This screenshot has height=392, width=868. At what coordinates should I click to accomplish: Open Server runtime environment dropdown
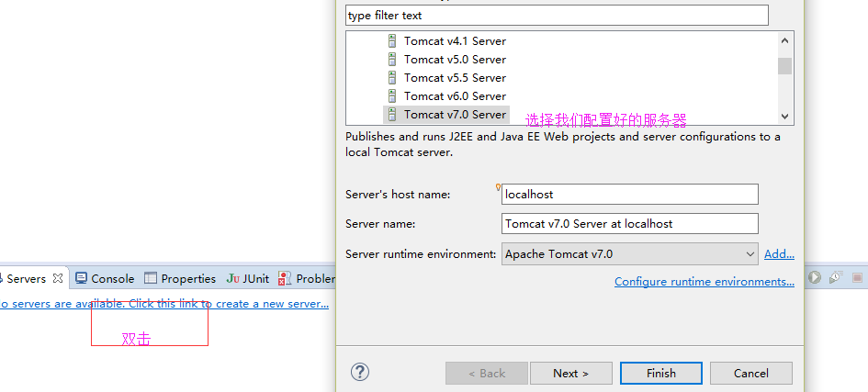coord(630,254)
